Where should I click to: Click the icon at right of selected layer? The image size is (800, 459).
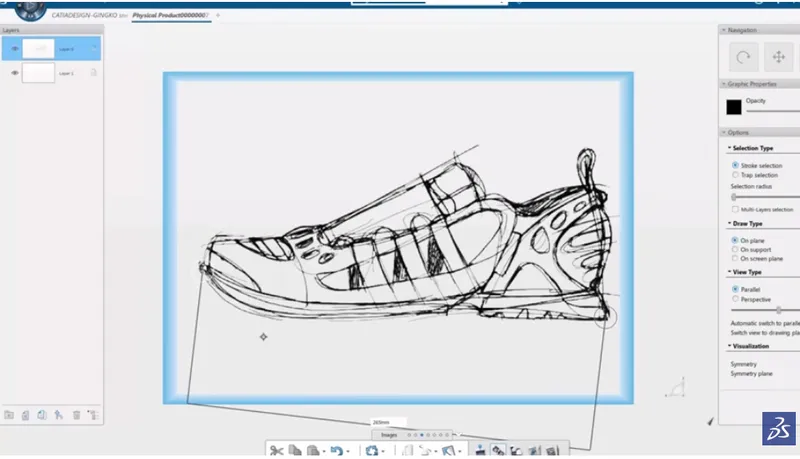(x=94, y=49)
